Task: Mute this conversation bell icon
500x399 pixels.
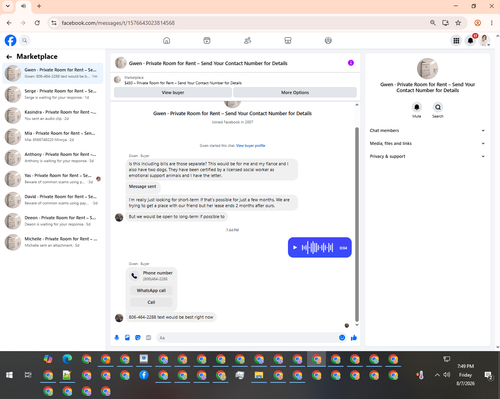Action: 417,107
